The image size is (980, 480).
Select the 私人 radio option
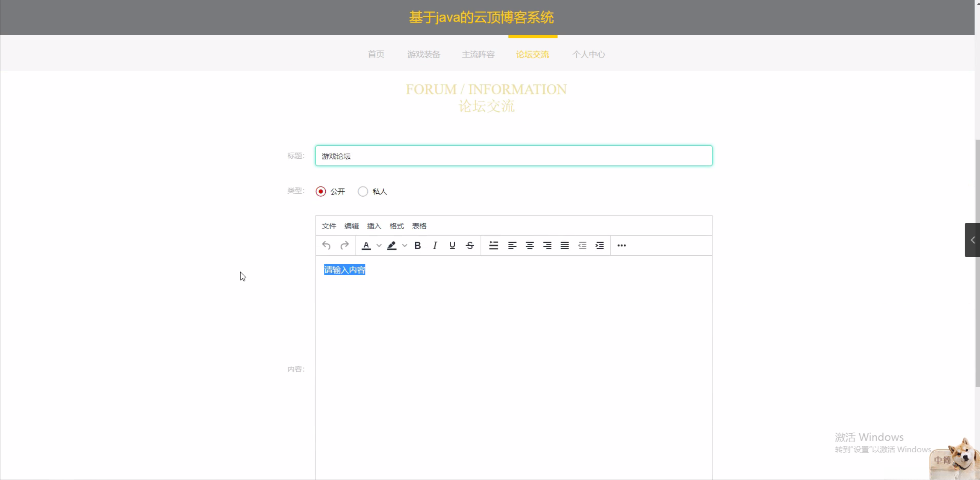coord(363,191)
